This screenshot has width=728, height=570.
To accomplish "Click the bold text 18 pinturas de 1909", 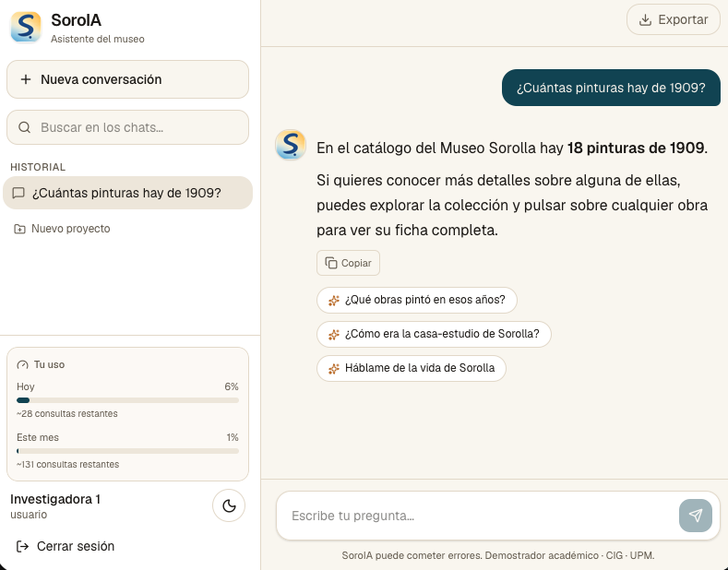I will [x=636, y=148].
